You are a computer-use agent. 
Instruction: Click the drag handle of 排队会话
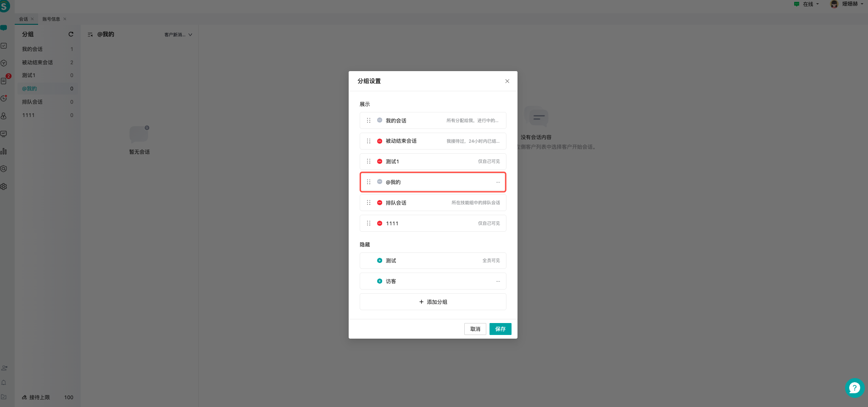368,202
